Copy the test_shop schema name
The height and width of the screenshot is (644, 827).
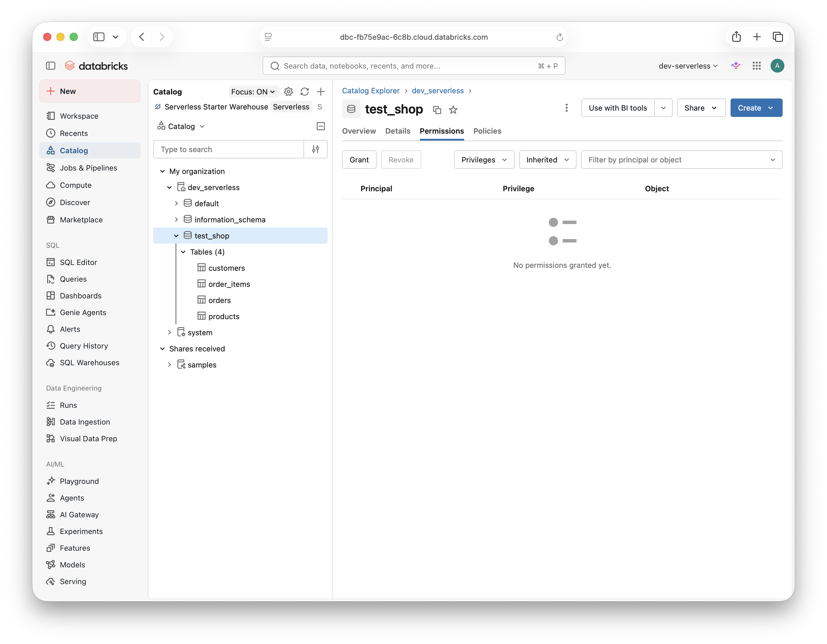click(437, 110)
